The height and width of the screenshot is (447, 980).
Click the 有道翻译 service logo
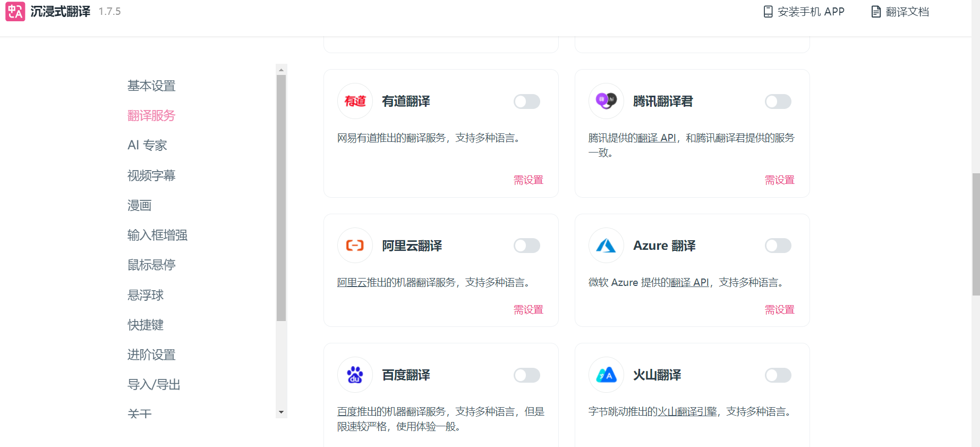(355, 101)
